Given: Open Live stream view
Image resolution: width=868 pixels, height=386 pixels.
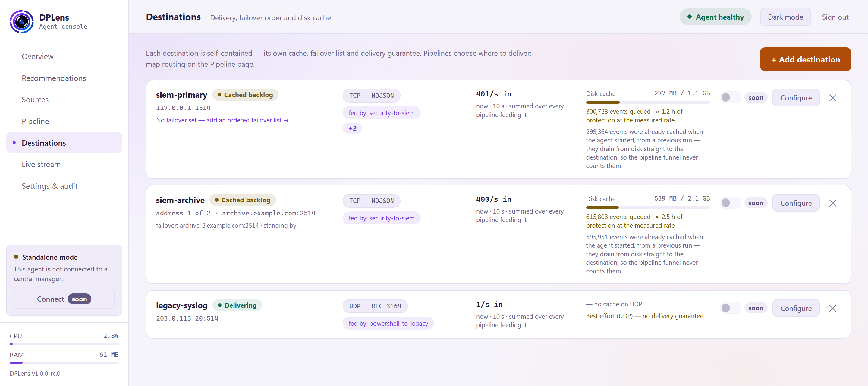Looking at the screenshot, I should 64,164.
